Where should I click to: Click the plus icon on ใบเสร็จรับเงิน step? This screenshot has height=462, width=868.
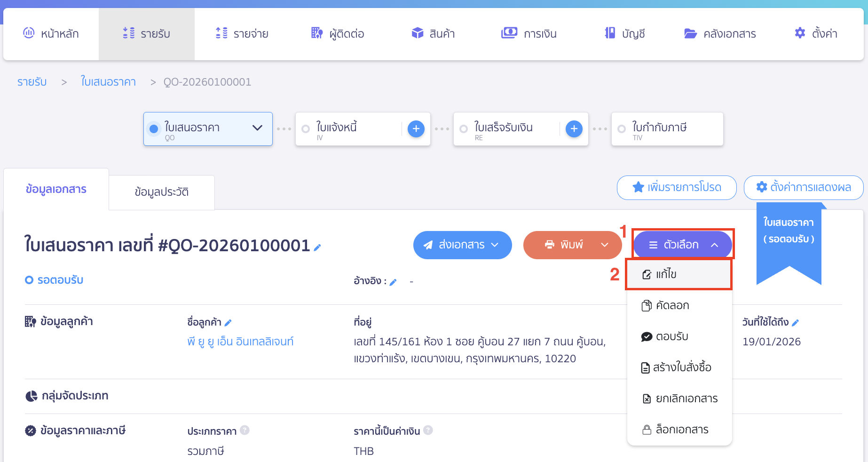point(574,129)
